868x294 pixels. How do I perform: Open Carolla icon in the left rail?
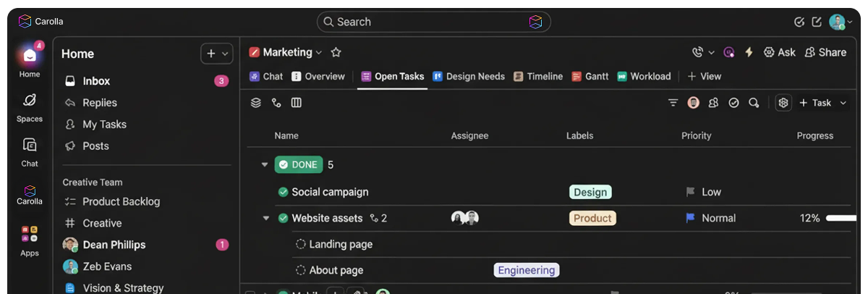(x=30, y=196)
